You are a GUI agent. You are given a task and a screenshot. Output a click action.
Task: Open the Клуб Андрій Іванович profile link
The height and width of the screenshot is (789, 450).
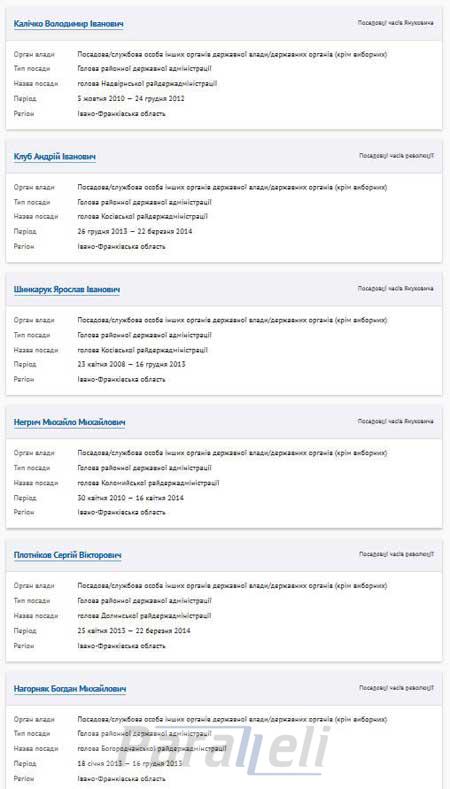click(x=55, y=157)
